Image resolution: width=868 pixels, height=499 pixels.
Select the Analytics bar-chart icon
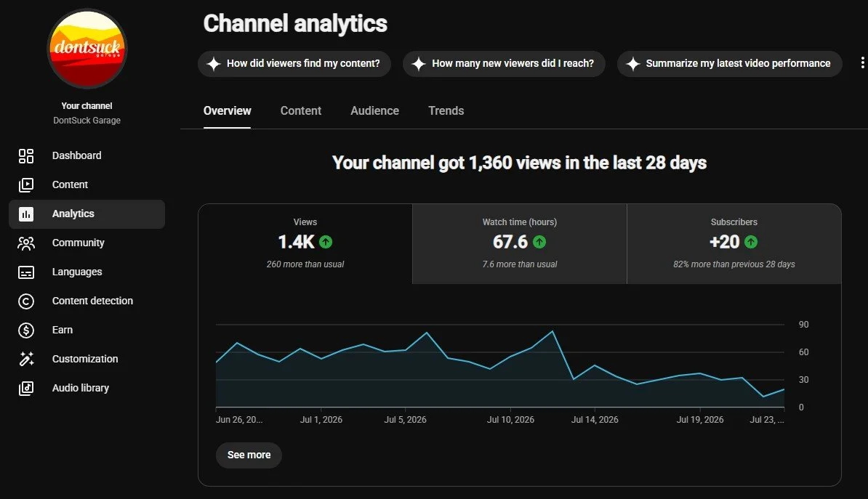(x=26, y=214)
